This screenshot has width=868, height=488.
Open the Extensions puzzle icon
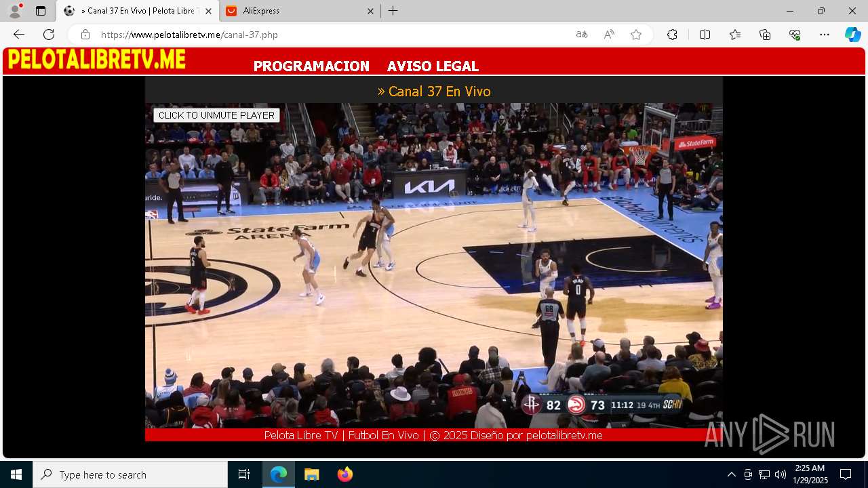pyautogui.click(x=672, y=35)
